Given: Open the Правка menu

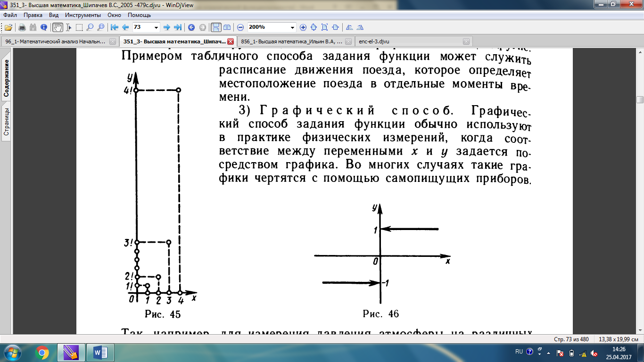Looking at the screenshot, I should [x=33, y=15].
